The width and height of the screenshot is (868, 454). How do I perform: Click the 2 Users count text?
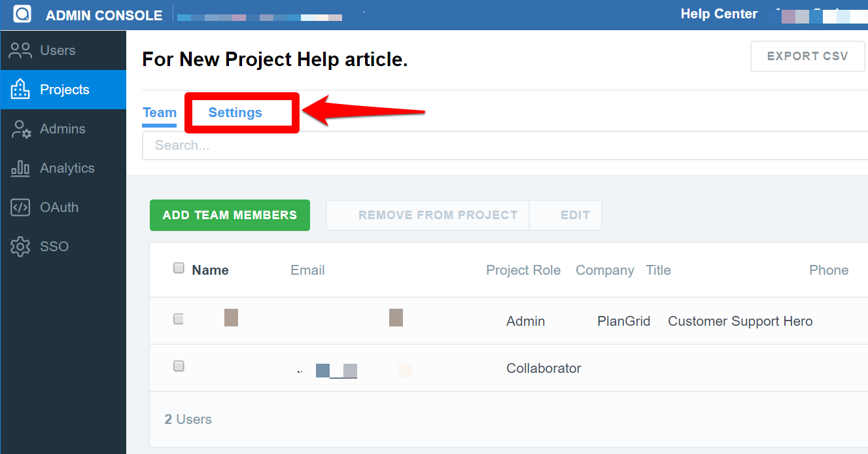pyautogui.click(x=188, y=419)
